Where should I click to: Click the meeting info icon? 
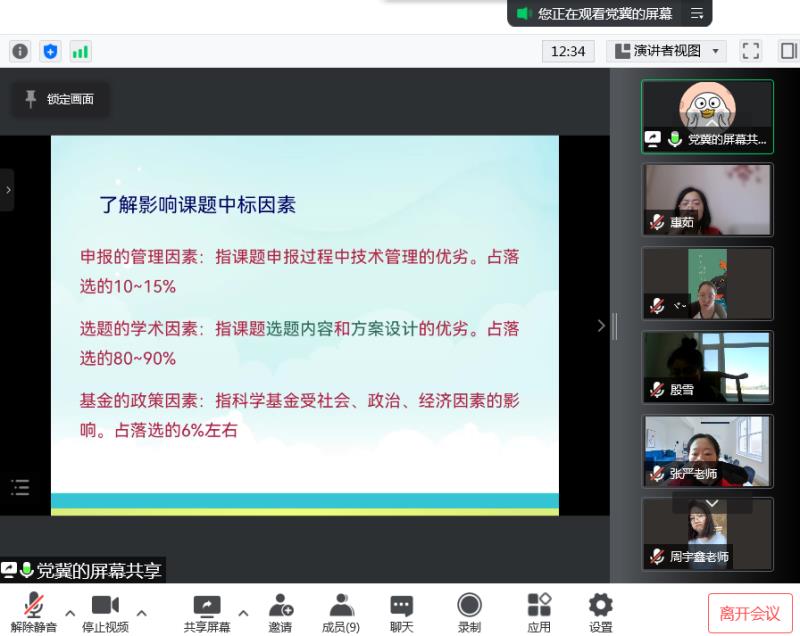tap(20, 51)
